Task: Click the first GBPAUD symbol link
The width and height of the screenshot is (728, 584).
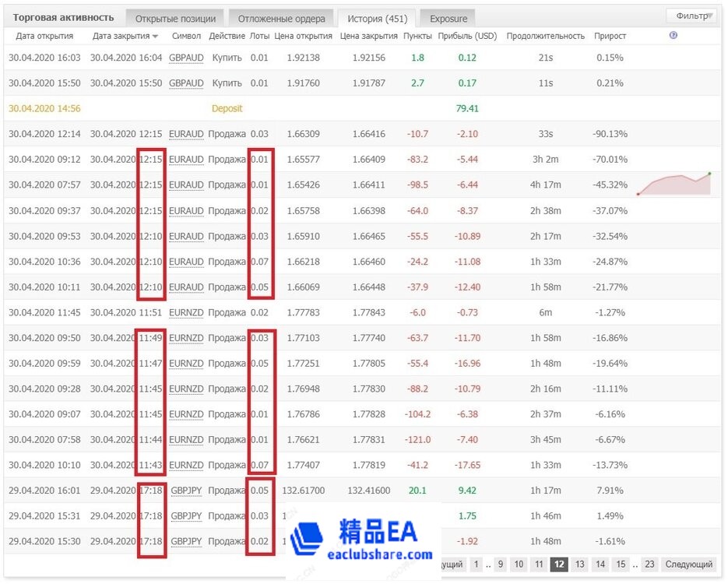Action: (x=186, y=58)
